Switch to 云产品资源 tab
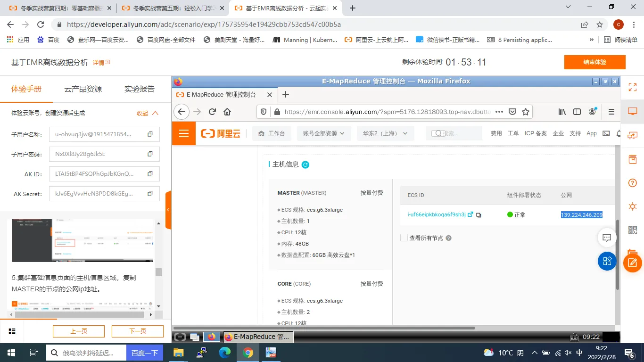 coord(83,89)
